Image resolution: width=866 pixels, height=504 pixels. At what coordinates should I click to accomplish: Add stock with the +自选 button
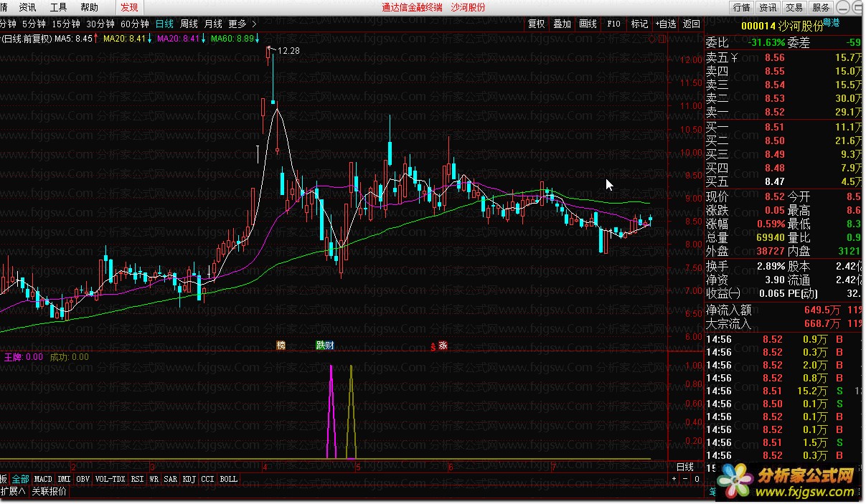665,24
